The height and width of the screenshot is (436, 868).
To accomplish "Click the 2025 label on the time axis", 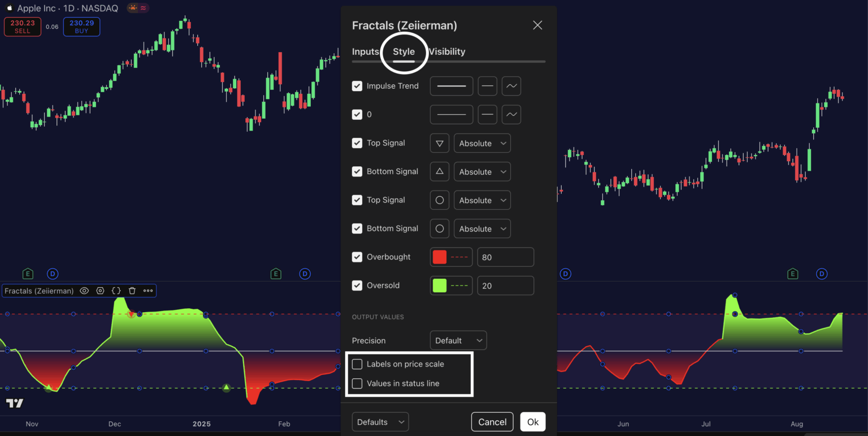I will [201, 424].
